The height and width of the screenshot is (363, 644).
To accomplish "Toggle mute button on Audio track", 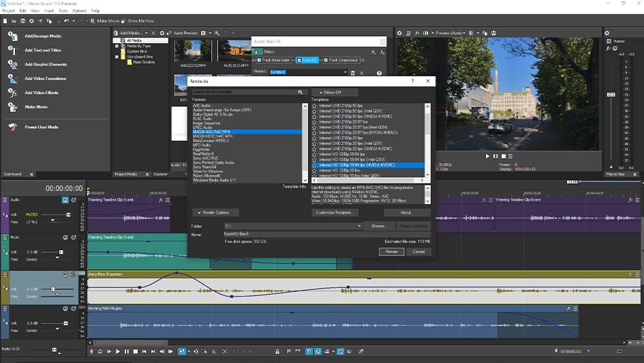I will 65,200.
